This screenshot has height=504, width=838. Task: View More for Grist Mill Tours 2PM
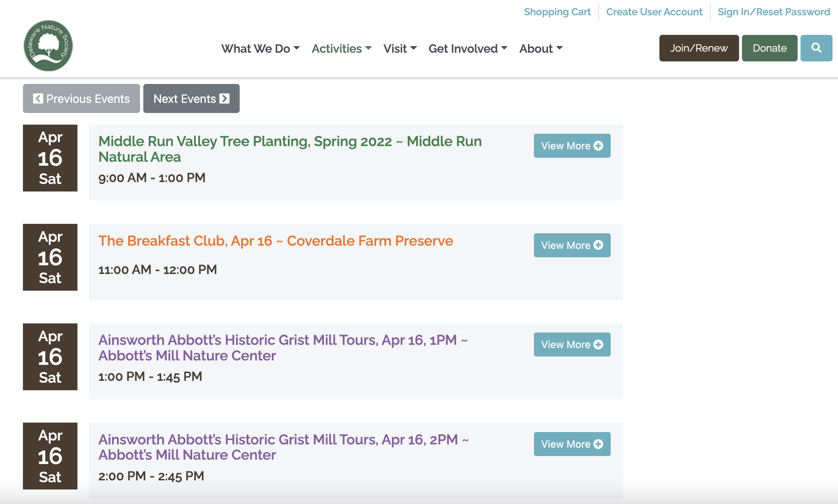click(572, 444)
